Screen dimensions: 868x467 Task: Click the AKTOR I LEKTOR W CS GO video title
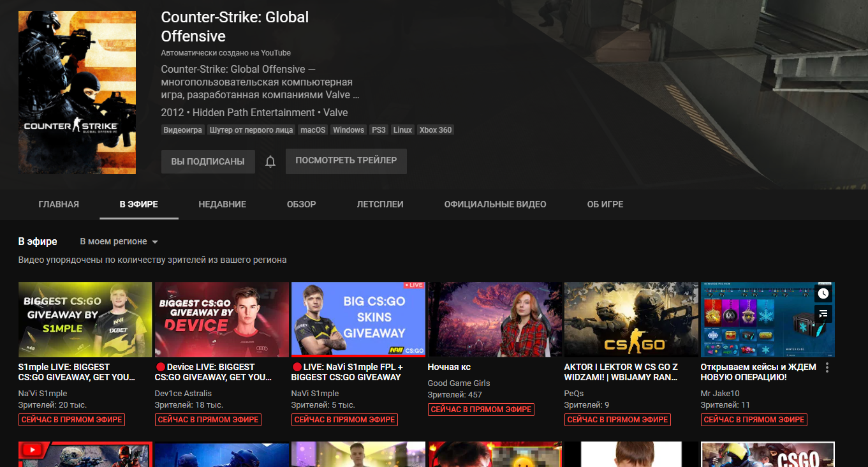621,372
